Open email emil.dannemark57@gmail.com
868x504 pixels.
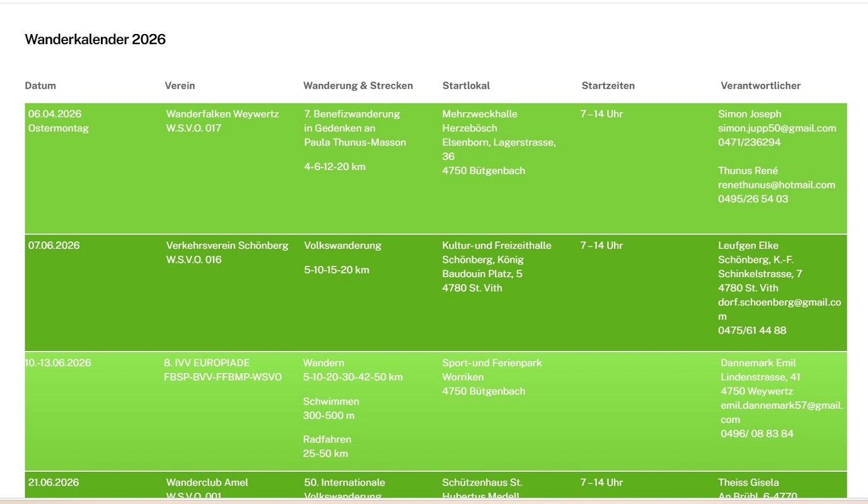[x=782, y=413]
